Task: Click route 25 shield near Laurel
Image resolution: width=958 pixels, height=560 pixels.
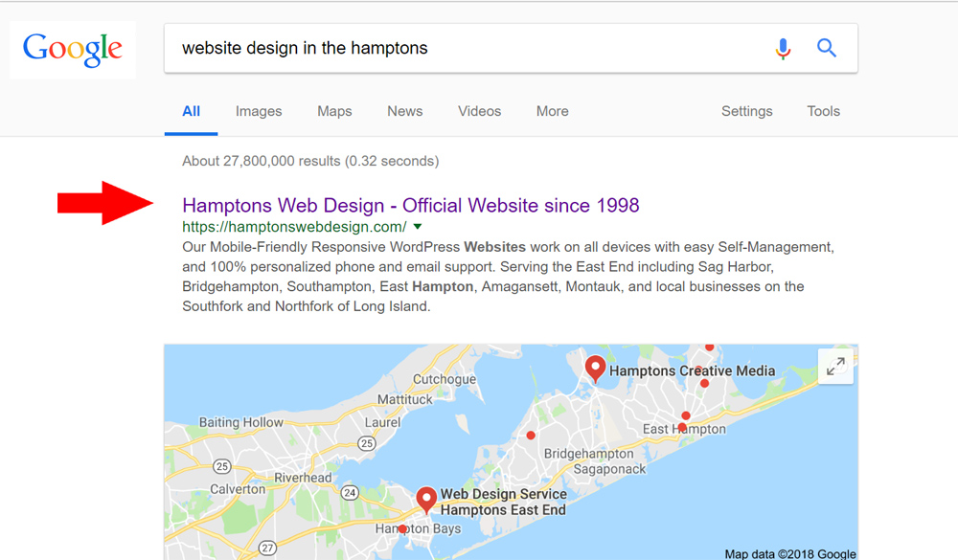Action: [367, 443]
